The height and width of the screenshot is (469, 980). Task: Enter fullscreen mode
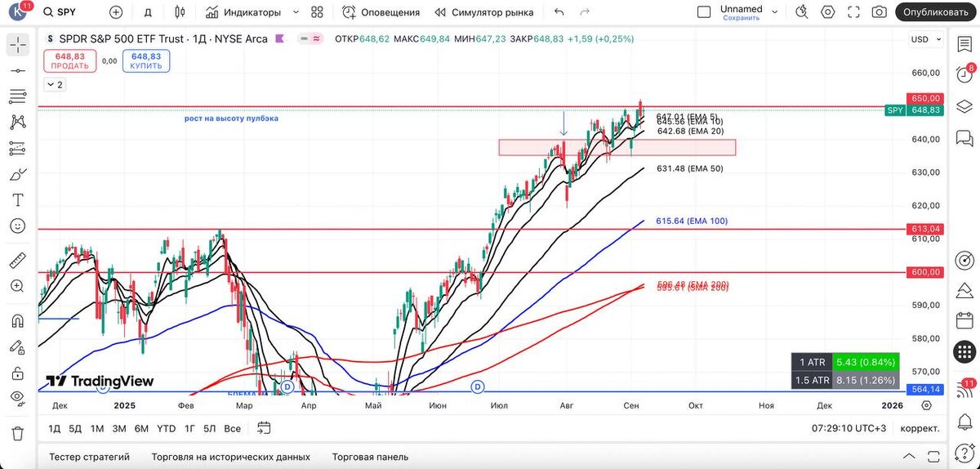[853, 12]
